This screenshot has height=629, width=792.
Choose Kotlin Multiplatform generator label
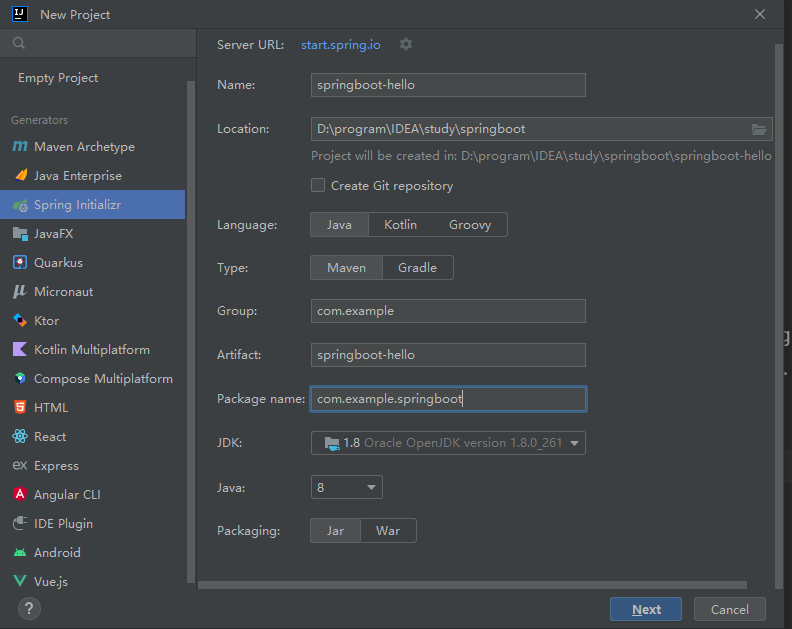(92, 350)
